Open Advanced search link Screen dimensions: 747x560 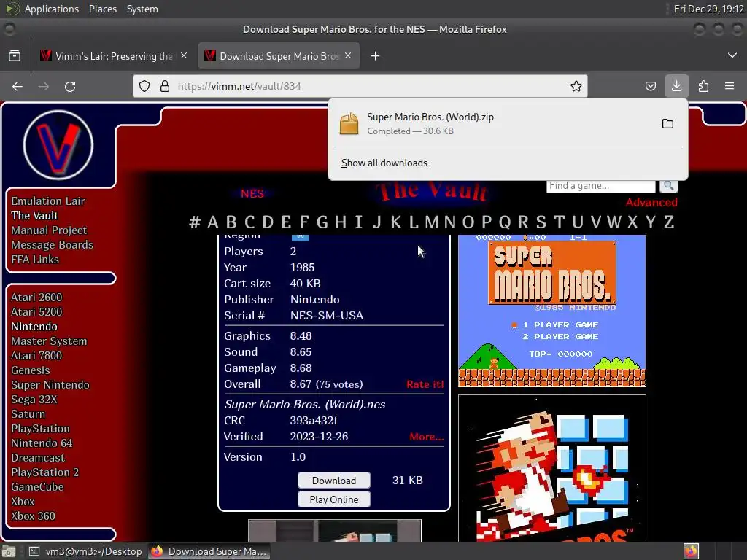click(x=651, y=203)
